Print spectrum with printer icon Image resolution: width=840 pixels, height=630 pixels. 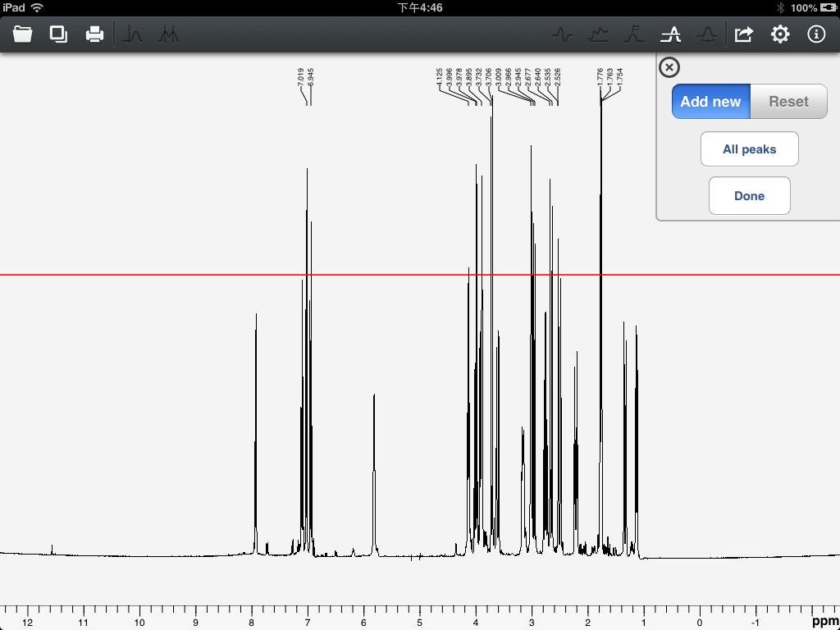[x=94, y=34]
